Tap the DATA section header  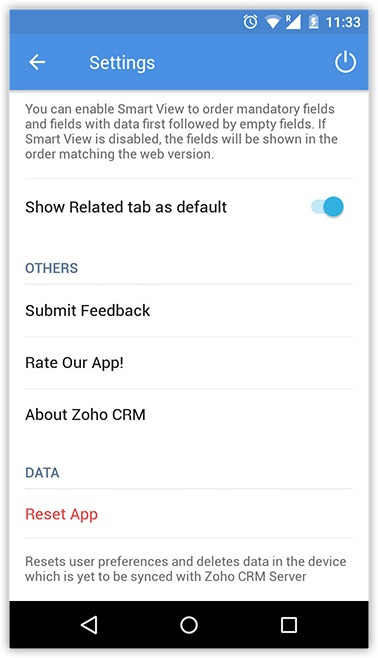tap(42, 473)
